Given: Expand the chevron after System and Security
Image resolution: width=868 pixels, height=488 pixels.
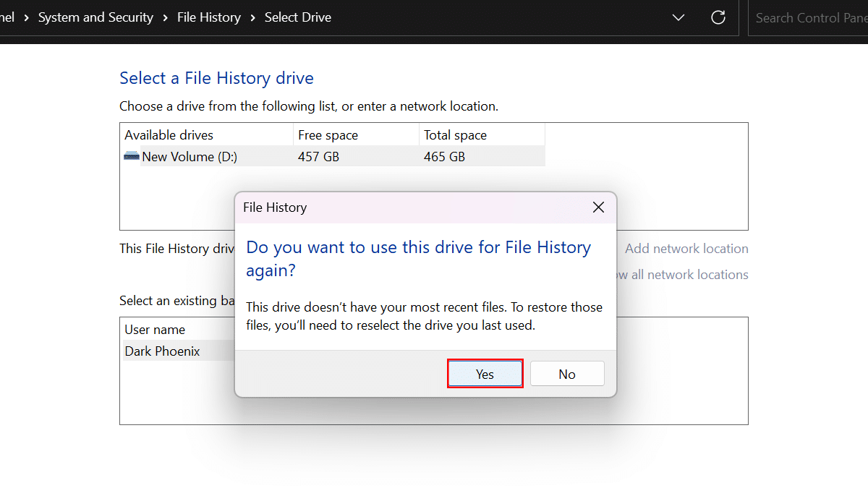Looking at the screenshot, I should [166, 17].
